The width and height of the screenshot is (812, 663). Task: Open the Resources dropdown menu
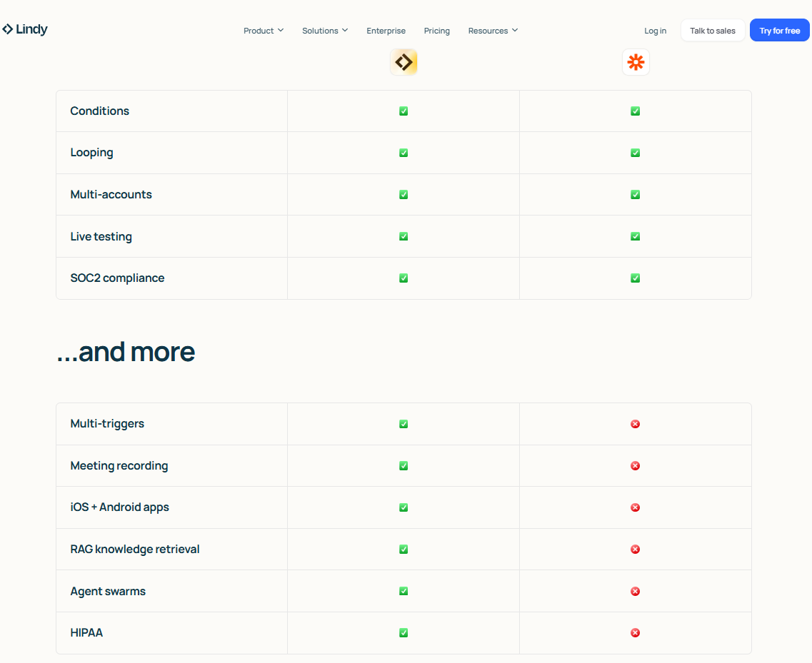(493, 31)
